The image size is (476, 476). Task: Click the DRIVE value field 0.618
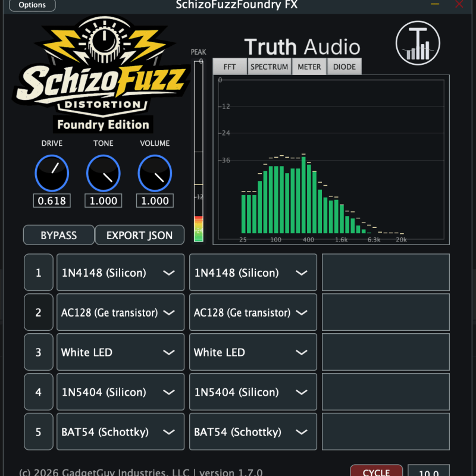coord(52,201)
